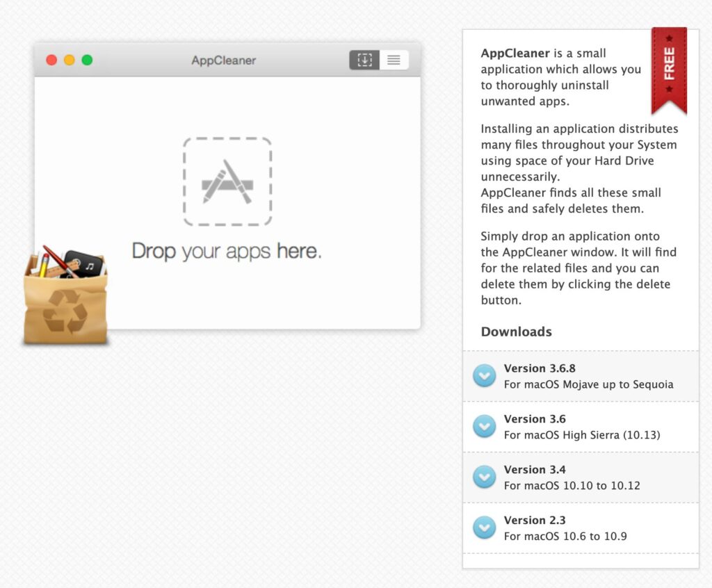Click the "Downloads" heading
This screenshot has height=588, width=712.
point(517,332)
